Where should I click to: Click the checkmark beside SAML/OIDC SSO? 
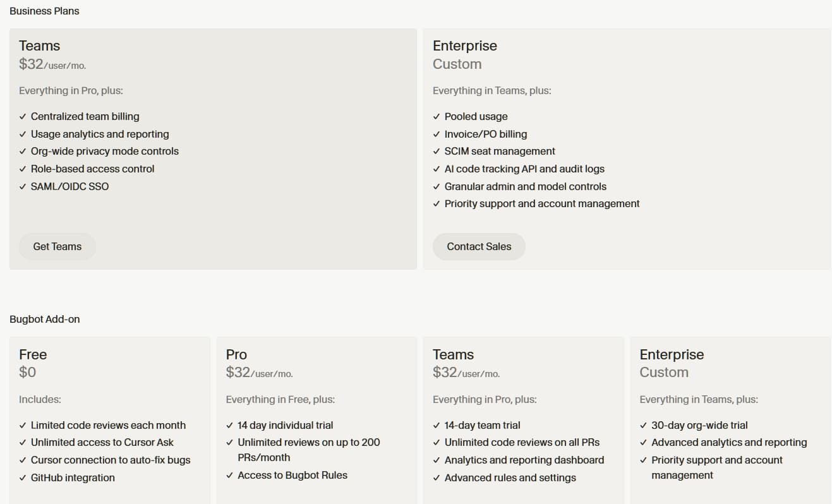(23, 186)
